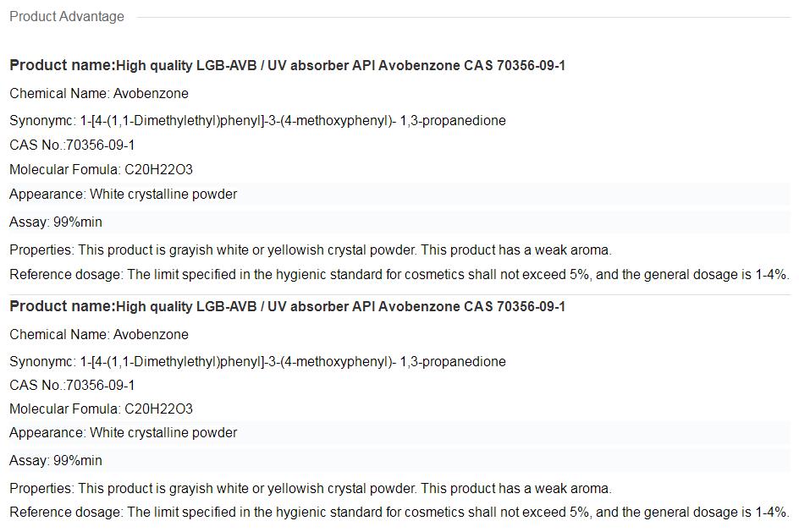This screenshot has width=799, height=532.
Task: Click the horizontal divider beside Product Advantage
Action: [x=464, y=17]
